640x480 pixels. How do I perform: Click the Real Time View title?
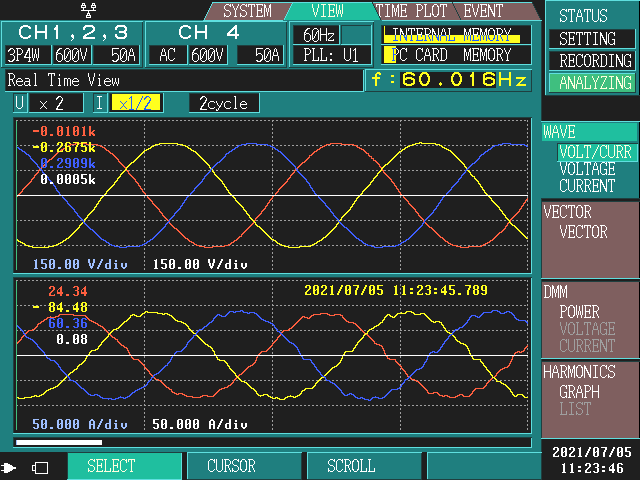64,80
